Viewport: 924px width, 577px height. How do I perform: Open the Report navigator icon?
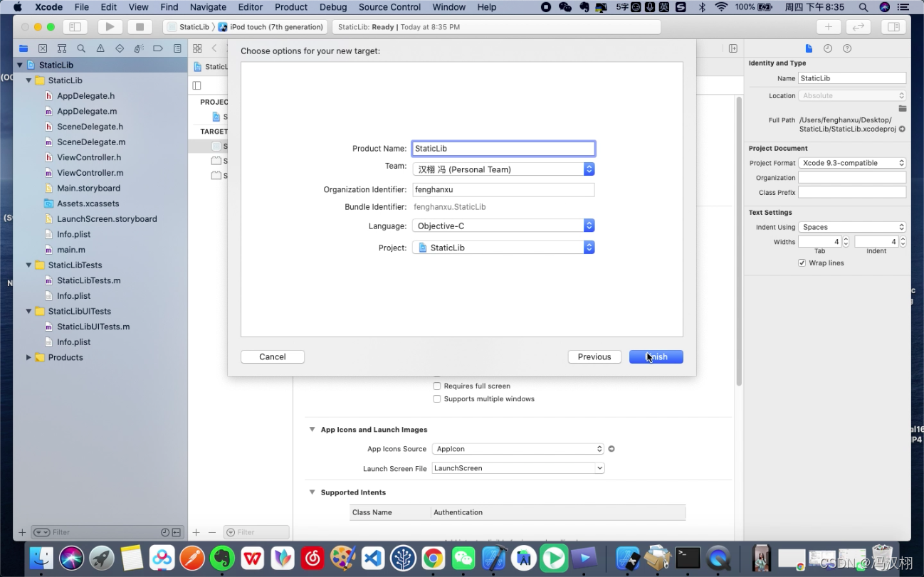pyautogui.click(x=177, y=48)
